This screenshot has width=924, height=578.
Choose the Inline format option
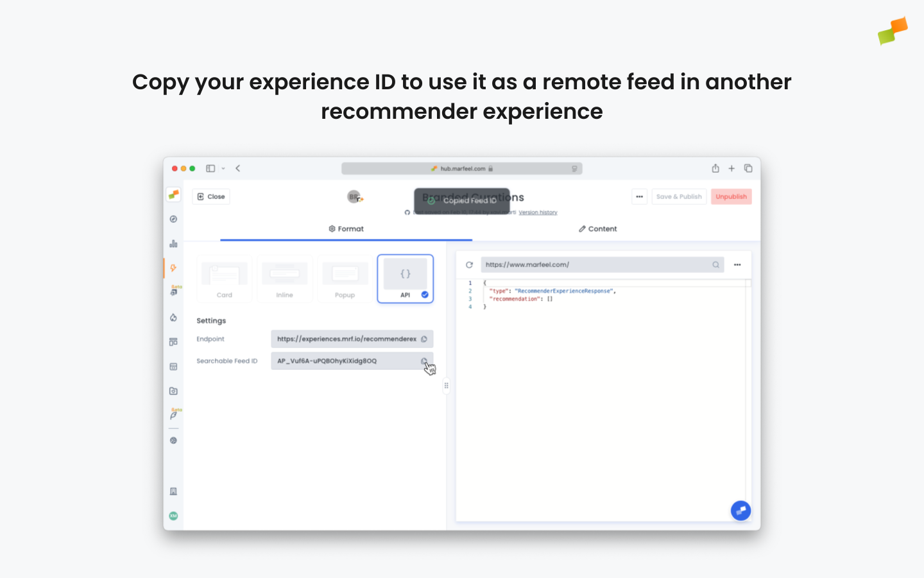click(285, 278)
